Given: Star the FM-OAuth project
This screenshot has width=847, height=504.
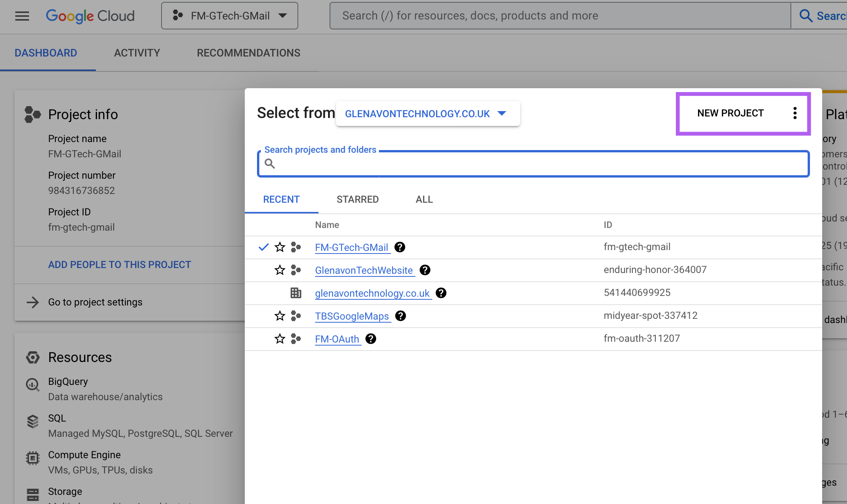Looking at the screenshot, I should (x=280, y=339).
